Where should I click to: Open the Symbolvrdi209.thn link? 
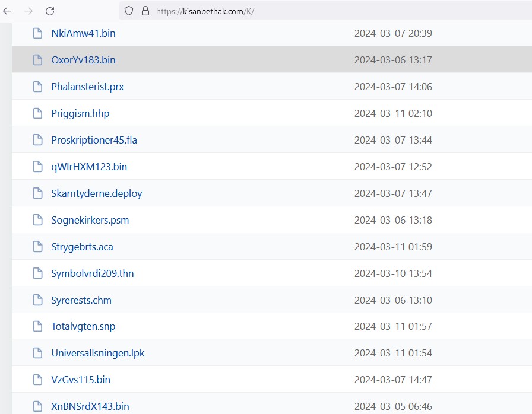pos(93,273)
